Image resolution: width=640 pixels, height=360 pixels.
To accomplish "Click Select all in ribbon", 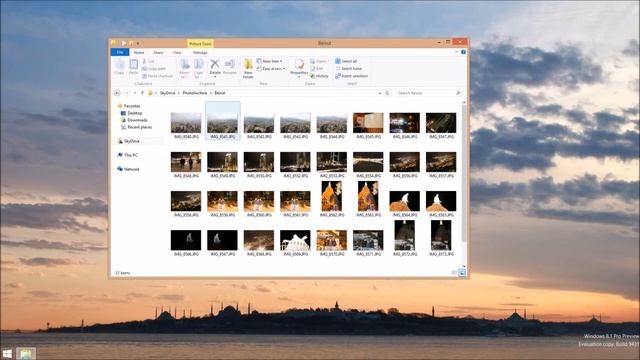I will coord(346,61).
